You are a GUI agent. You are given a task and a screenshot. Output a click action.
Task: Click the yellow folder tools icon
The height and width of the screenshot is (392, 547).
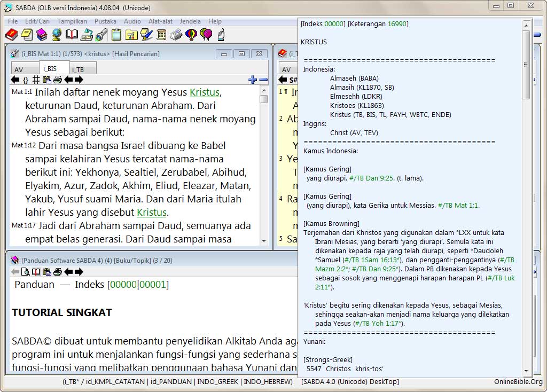tap(131, 35)
